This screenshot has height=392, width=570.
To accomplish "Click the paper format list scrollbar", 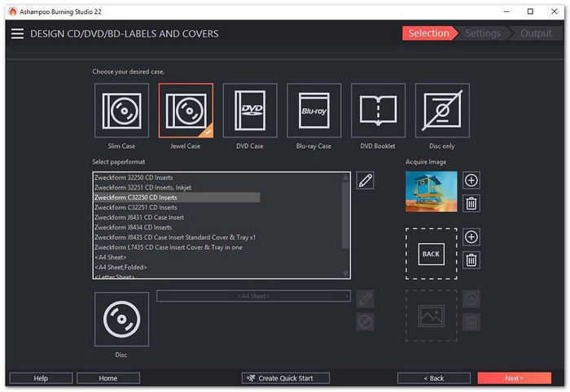I will 345,216.
